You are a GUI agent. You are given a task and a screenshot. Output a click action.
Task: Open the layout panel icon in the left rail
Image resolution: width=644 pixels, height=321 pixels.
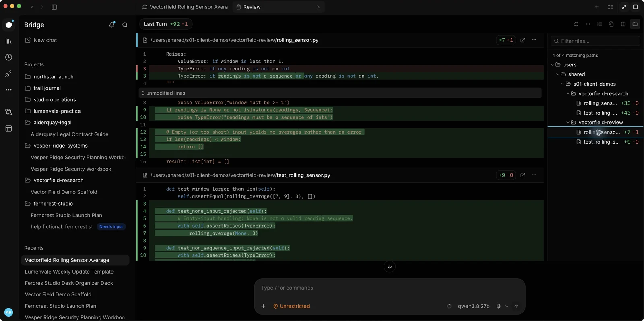(8, 128)
